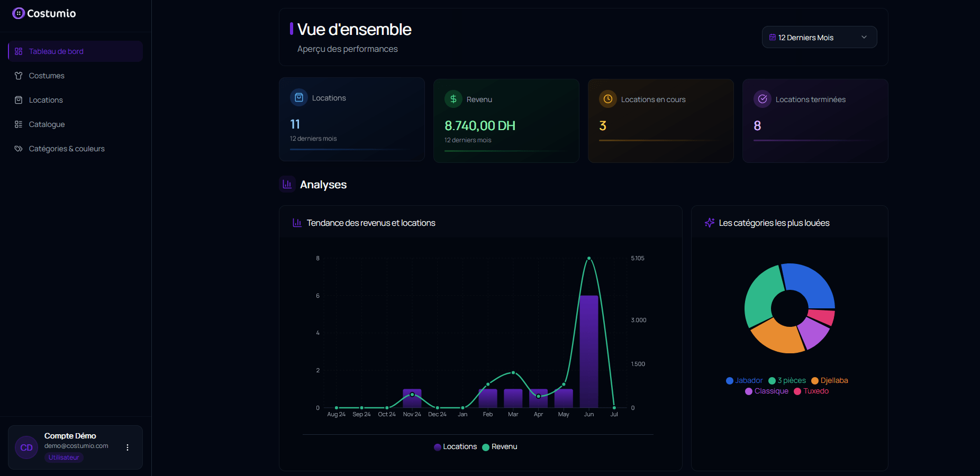This screenshot has height=476, width=980.
Task: Click the Catalogue list icon
Action: click(x=18, y=124)
